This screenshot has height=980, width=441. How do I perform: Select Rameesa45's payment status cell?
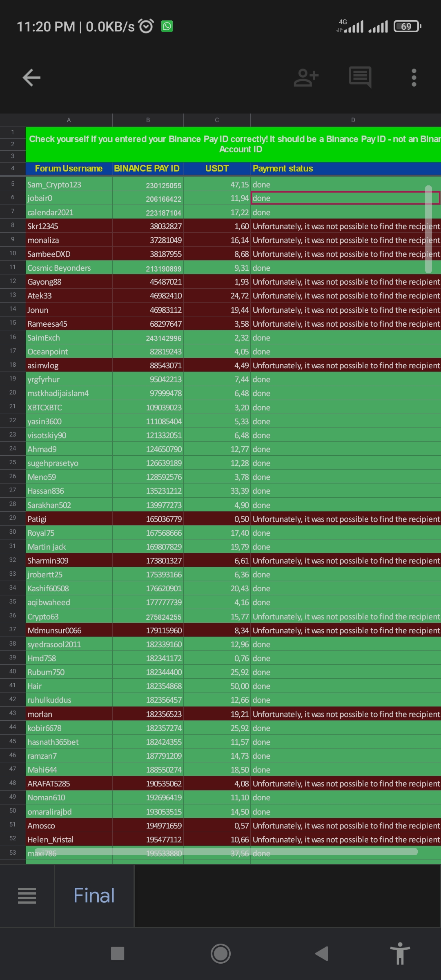point(345,324)
